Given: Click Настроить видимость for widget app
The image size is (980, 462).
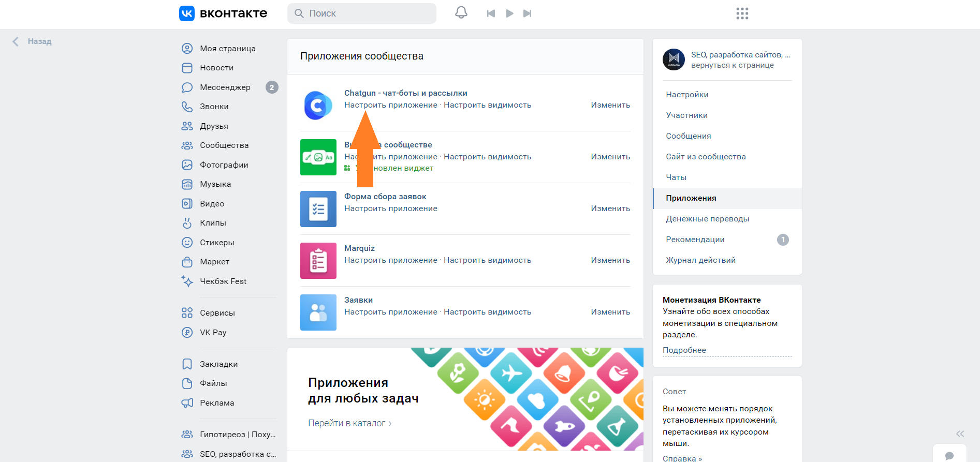Looking at the screenshot, I should click(x=487, y=157).
